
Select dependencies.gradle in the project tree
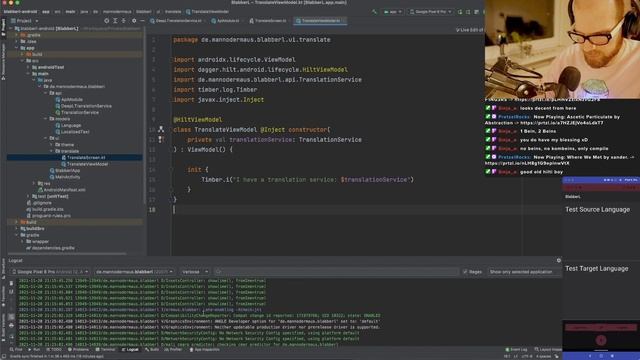(49, 248)
